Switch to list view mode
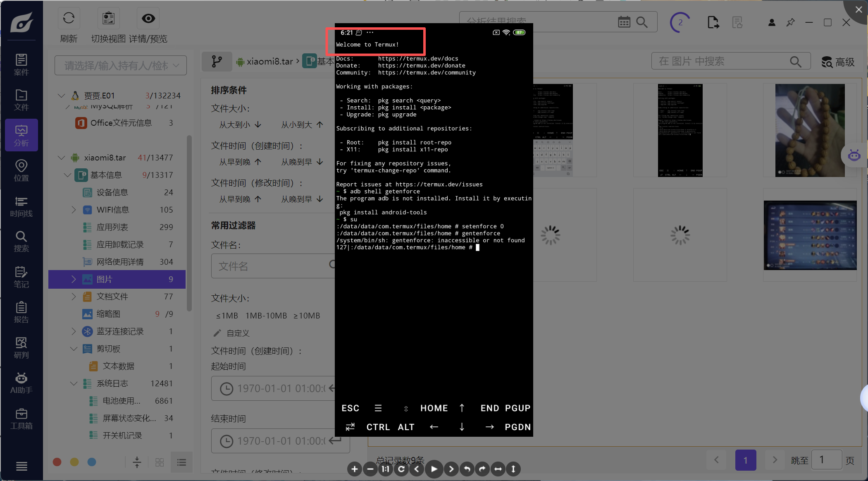This screenshot has height=481, width=868. pyautogui.click(x=181, y=462)
